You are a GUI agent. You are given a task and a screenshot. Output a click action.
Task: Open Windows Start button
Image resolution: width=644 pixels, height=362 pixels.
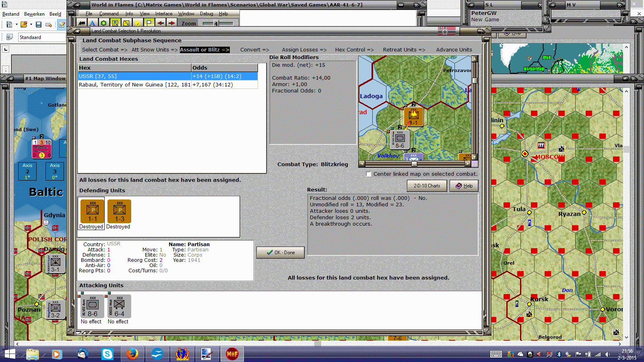click(x=9, y=354)
